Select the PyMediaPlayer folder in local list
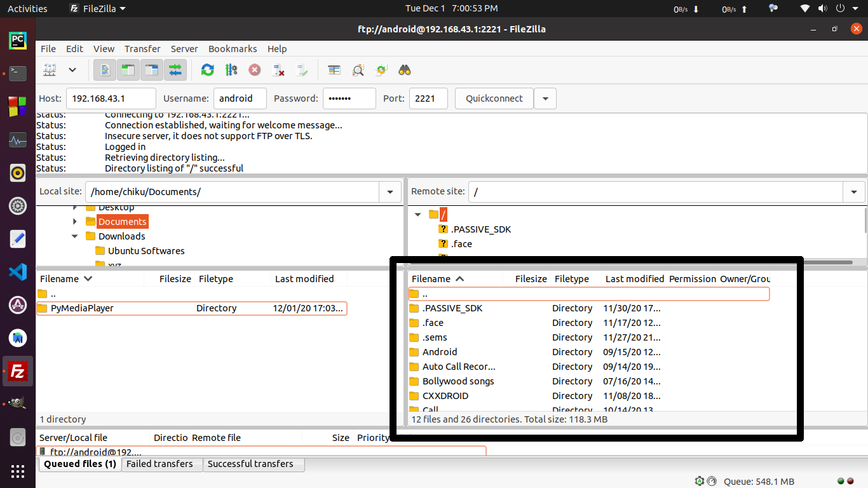Image resolution: width=868 pixels, height=488 pixels. pos(191,308)
